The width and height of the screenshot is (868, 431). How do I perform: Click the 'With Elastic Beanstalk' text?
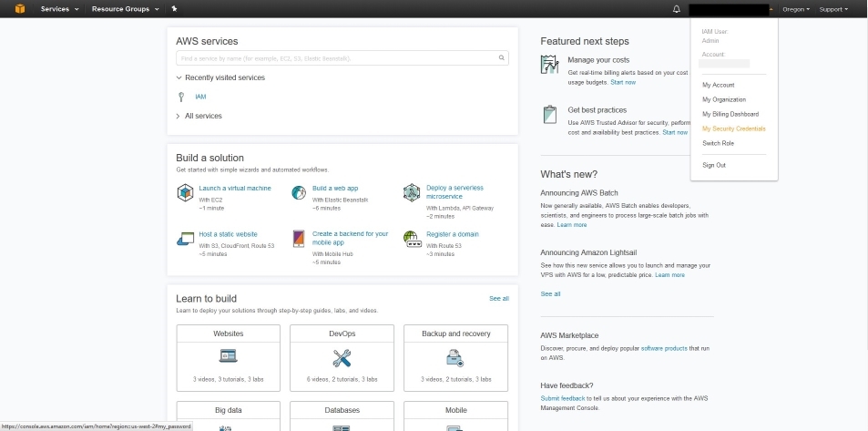(x=340, y=200)
